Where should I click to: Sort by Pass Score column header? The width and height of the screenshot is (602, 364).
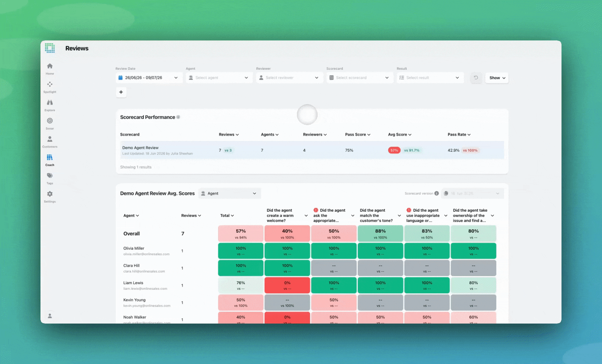358,134
